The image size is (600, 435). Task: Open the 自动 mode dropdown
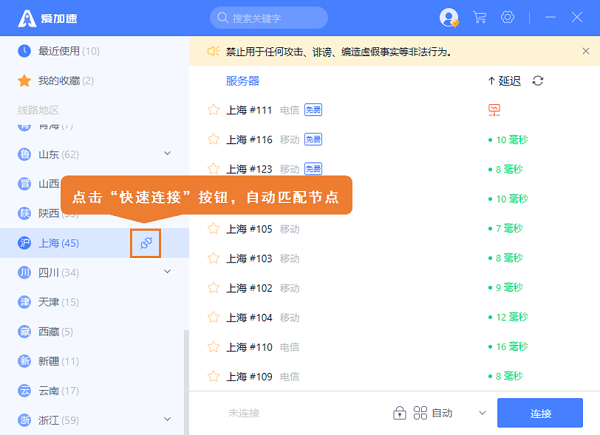pos(482,413)
